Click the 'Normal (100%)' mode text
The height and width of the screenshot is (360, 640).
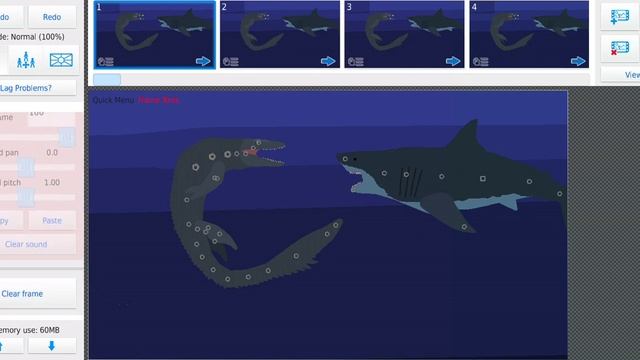(38, 37)
